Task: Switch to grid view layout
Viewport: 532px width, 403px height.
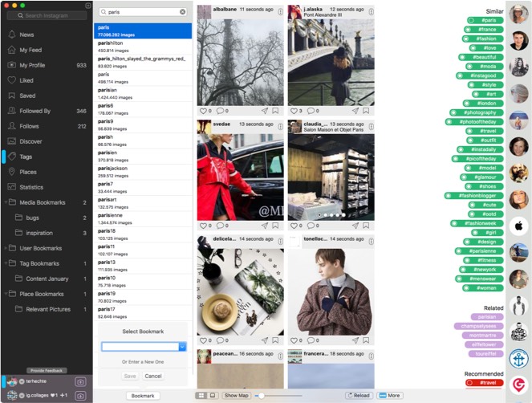Action: point(201,396)
